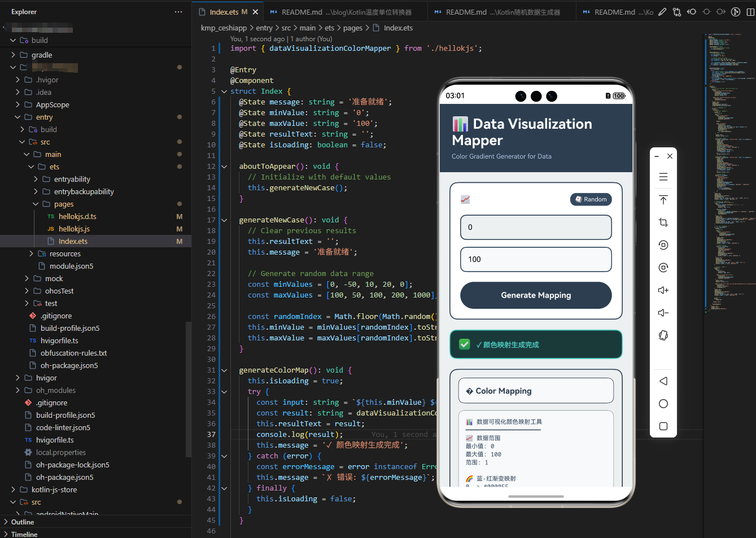Expand the AppScope folder
Image resolution: width=756 pixels, height=538 pixels.
[x=18, y=104]
